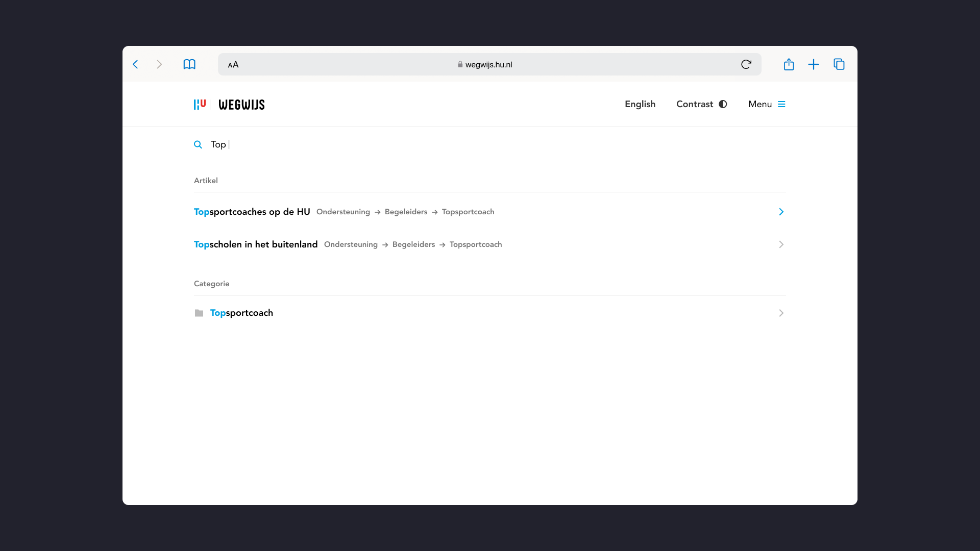Screen dimensions: 980x551
Task: Open the Topsportcoach category folder
Action: (x=241, y=313)
